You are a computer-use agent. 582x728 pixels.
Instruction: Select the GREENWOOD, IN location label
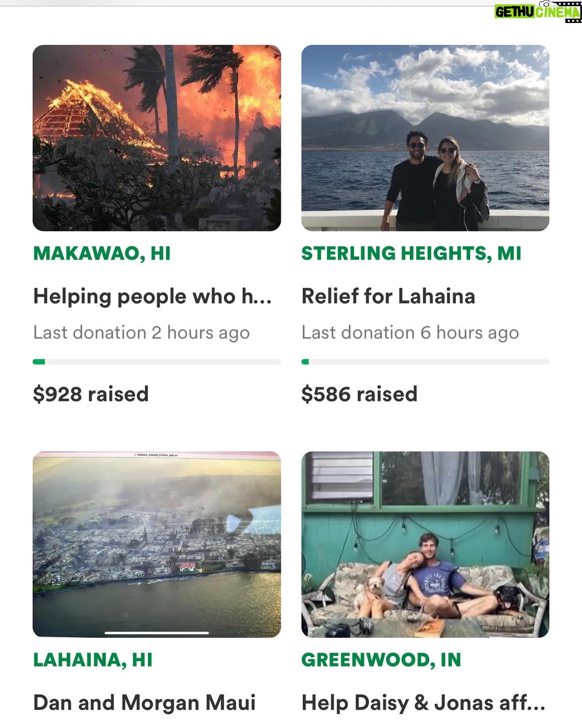pos(381,660)
